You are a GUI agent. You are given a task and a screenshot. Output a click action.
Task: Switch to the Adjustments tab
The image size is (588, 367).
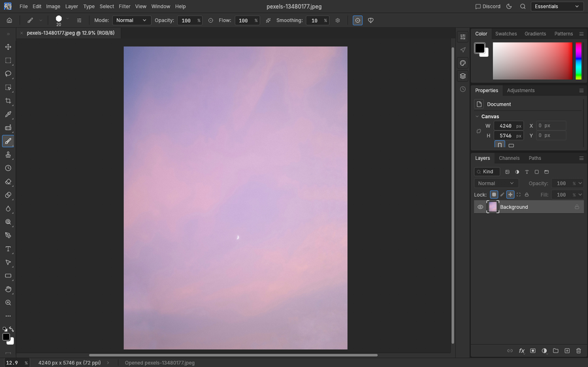tap(521, 90)
